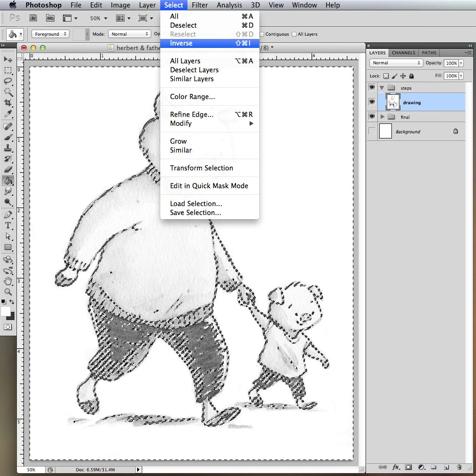This screenshot has width=476, height=476.
Task: Add a layer mask
Action: [408, 467]
